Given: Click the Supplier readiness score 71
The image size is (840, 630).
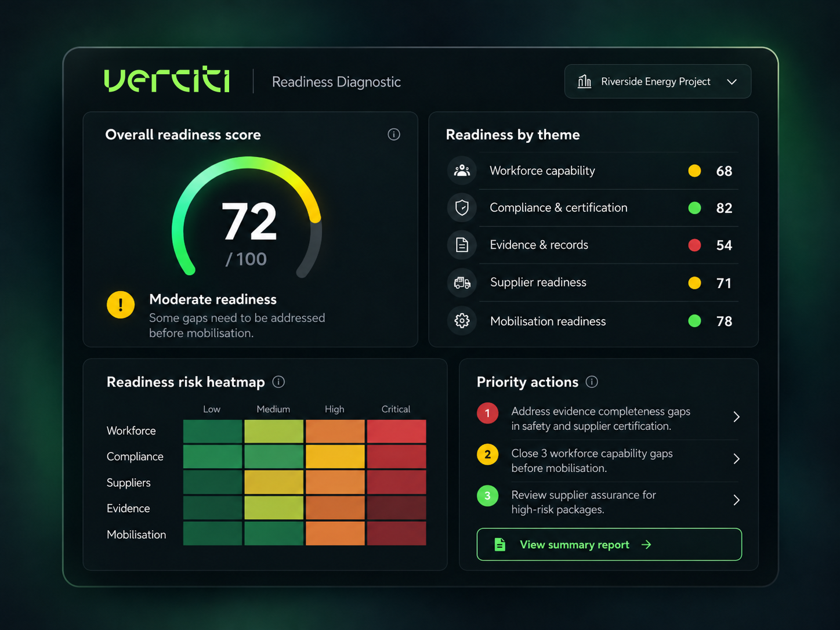Looking at the screenshot, I should click(724, 283).
